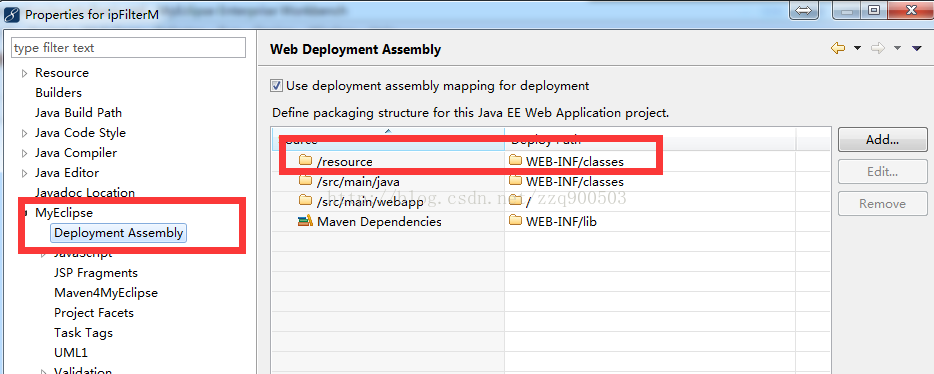Click WEB-INF/classes deploy path for /resource
The height and width of the screenshot is (374, 934).
(x=575, y=161)
